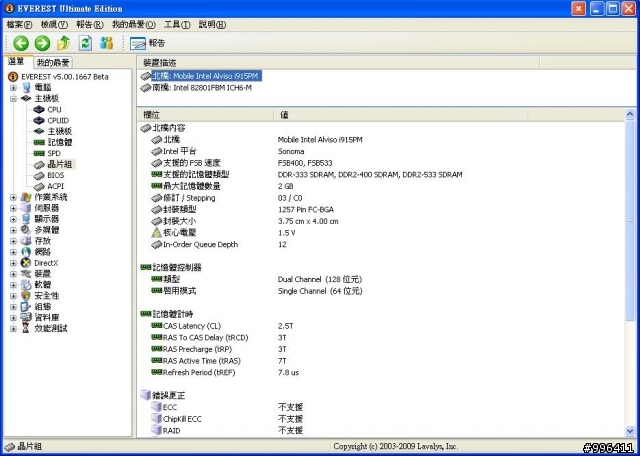Viewport: 640px width, 456px height.
Task: Select the 多媒體 multimedia icon
Action: coord(26,230)
